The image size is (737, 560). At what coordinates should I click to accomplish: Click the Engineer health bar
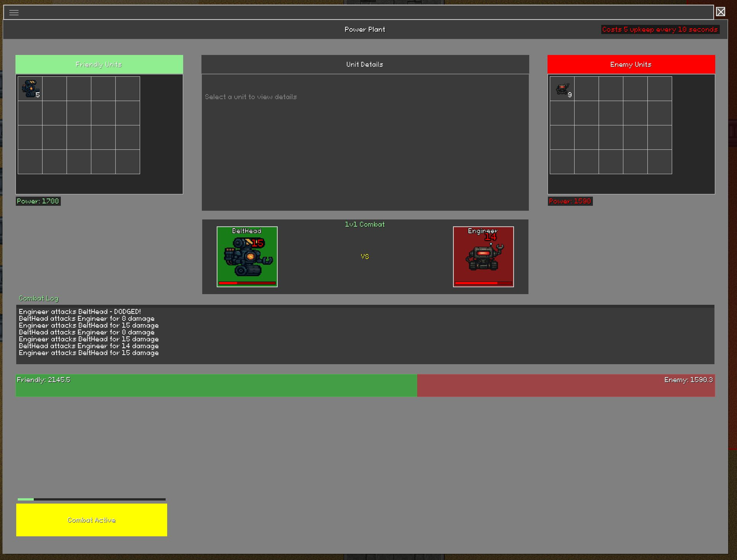[483, 283]
